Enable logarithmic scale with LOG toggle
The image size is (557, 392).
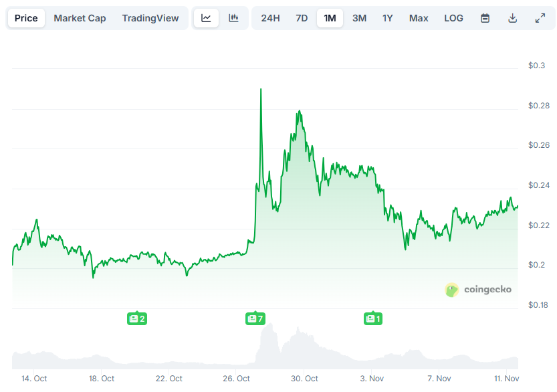tap(453, 18)
